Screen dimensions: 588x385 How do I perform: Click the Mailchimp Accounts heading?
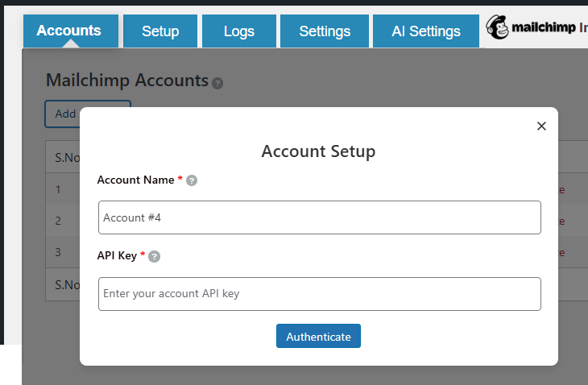pos(127,81)
